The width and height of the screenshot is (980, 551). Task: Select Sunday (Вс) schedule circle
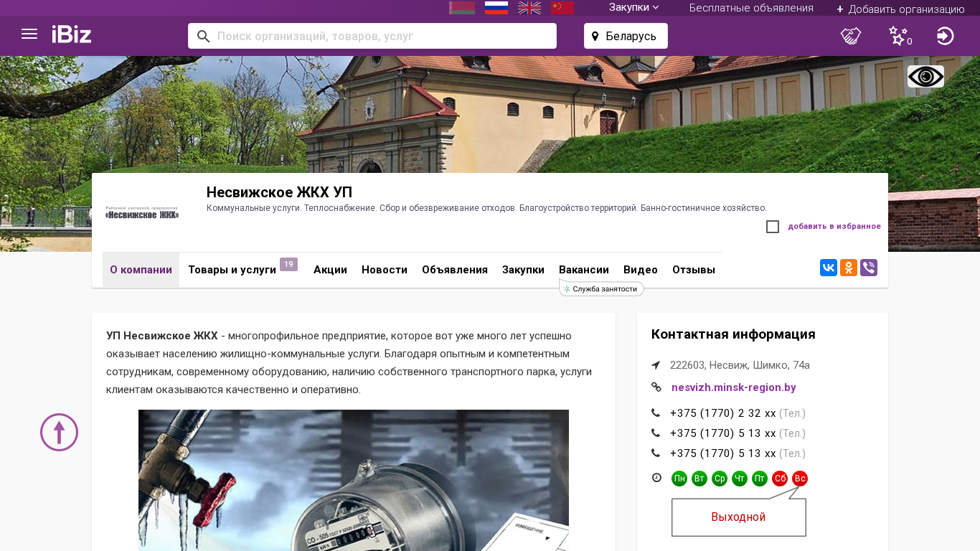click(800, 479)
